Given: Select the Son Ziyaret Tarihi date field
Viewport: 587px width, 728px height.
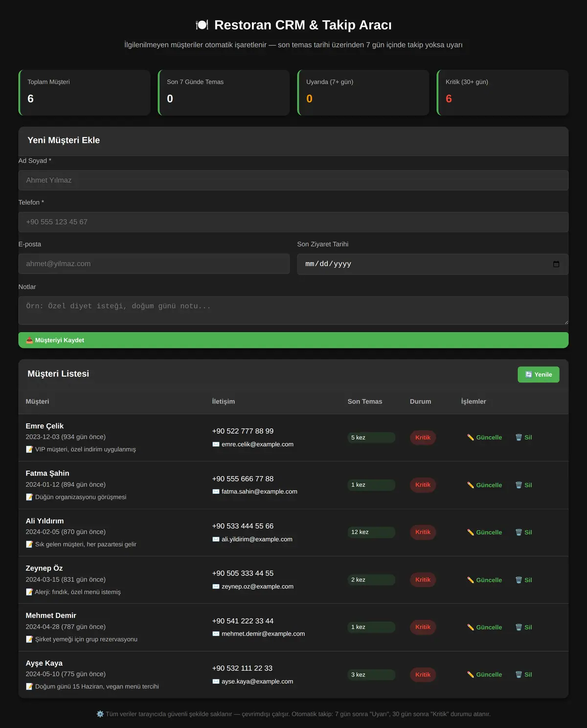Looking at the screenshot, I should point(433,264).
